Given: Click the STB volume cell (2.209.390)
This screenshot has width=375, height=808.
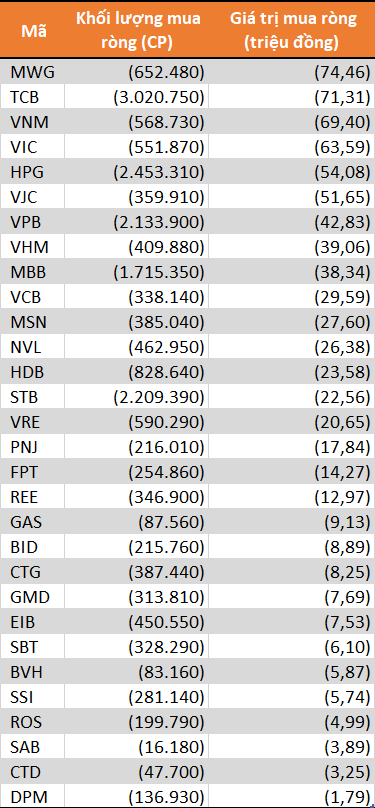Looking at the screenshot, I should click(x=137, y=397).
